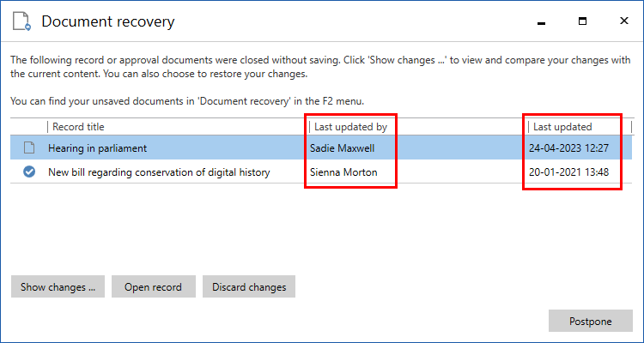Image resolution: width=644 pixels, height=343 pixels.
Task: Click Sadie Maxwell in the list
Action: click(x=343, y=148)
